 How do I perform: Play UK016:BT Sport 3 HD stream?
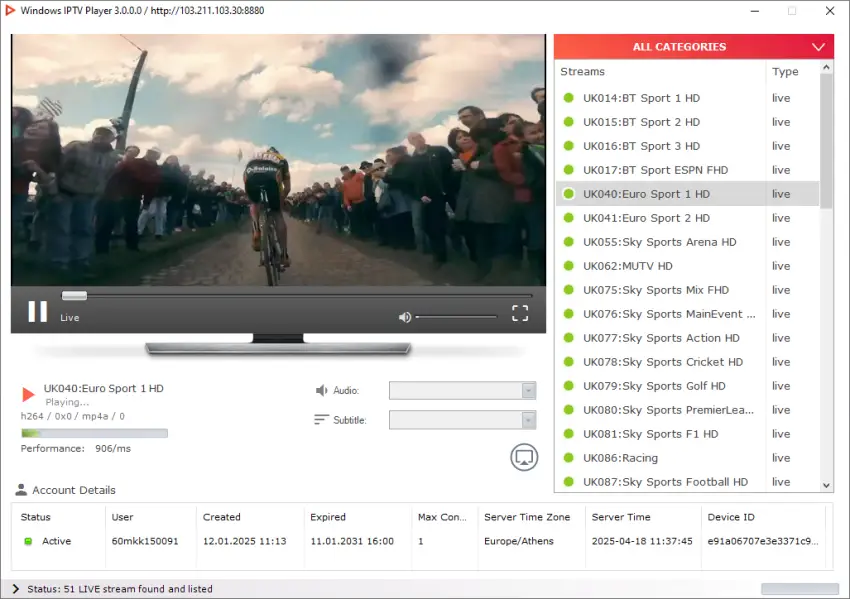[x=687, y=146]
